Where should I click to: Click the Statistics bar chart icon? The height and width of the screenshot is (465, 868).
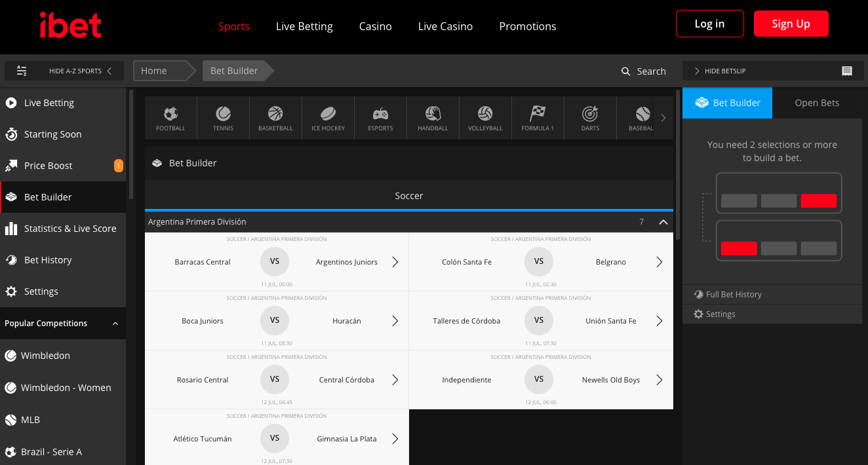tap(11, 229)
